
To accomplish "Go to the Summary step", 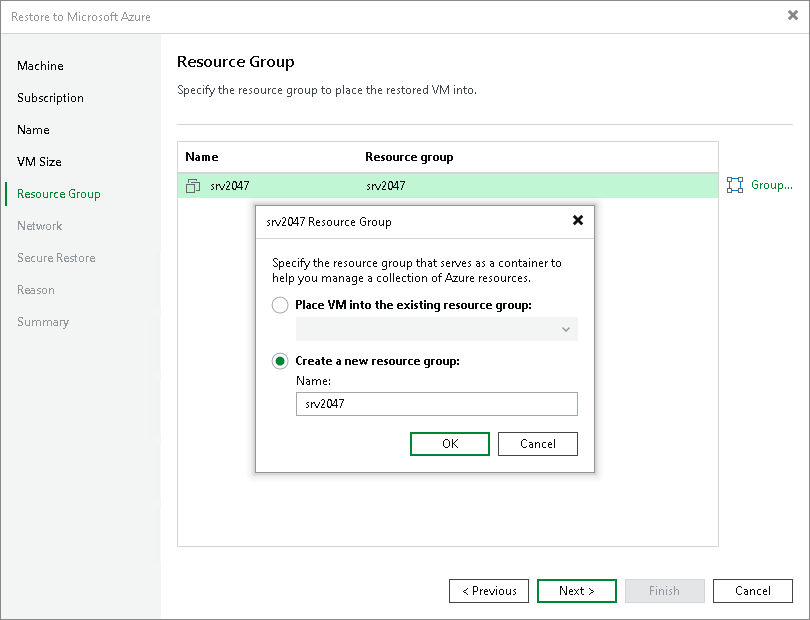I will pos(43,322).
